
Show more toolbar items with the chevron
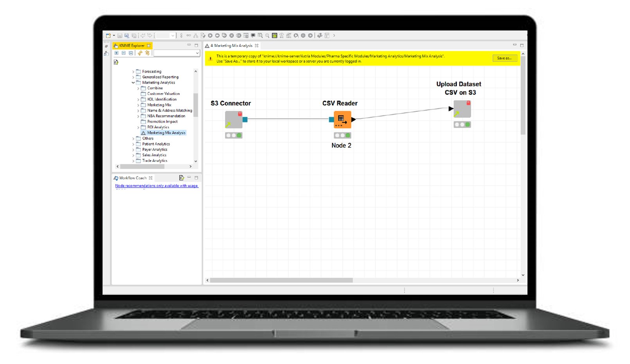click(334, 36)
